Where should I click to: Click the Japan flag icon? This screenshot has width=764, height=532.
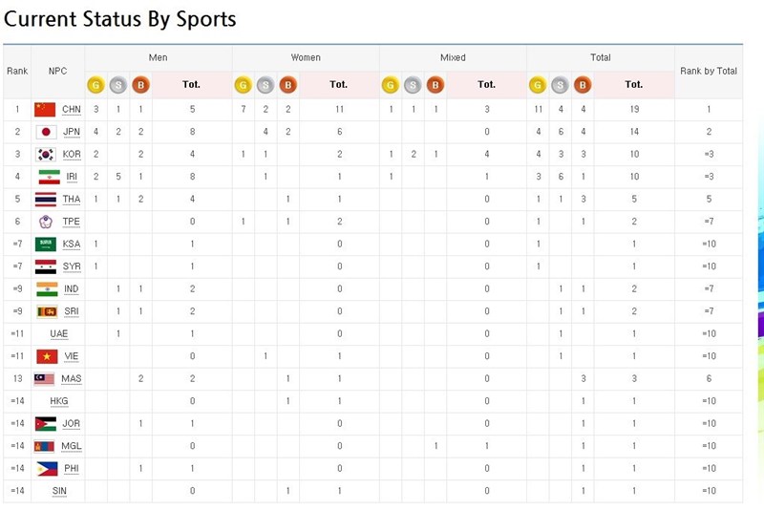click(46, 132)
